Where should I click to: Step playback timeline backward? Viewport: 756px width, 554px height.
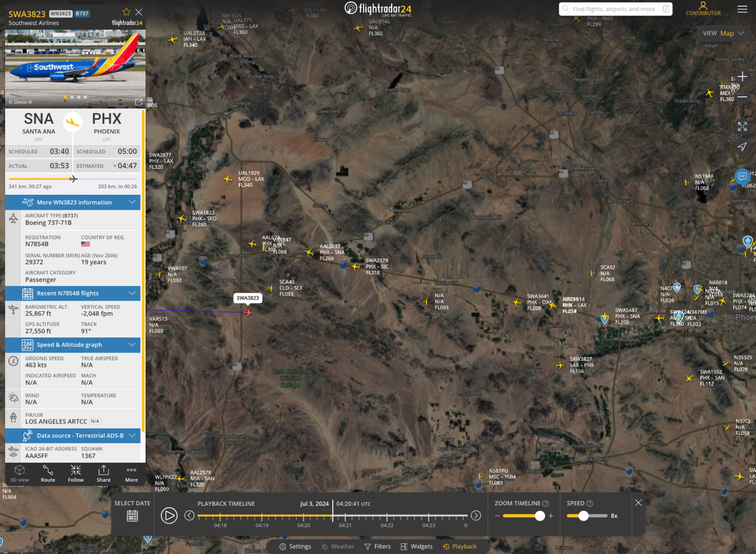(189, 515)
